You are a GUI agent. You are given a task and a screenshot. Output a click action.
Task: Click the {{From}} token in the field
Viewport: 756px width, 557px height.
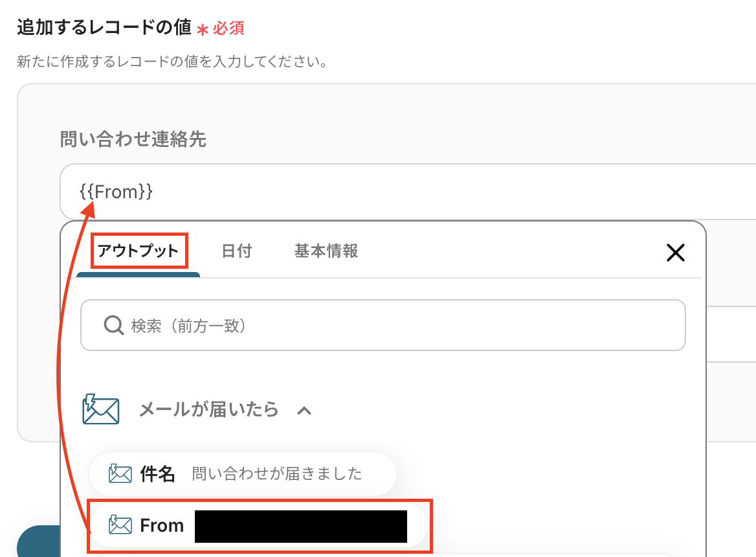point(116,192)
